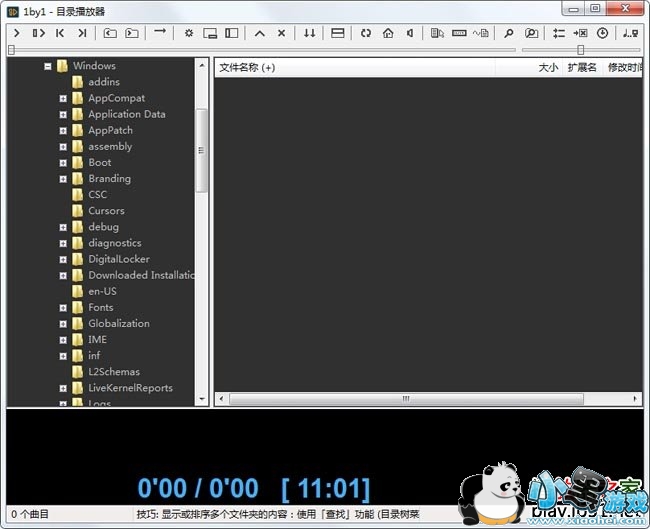The width and height of the screenshot is (650, 529).
Task: Toggle the folder tree panel layout icon
Action: pos(232,33)
